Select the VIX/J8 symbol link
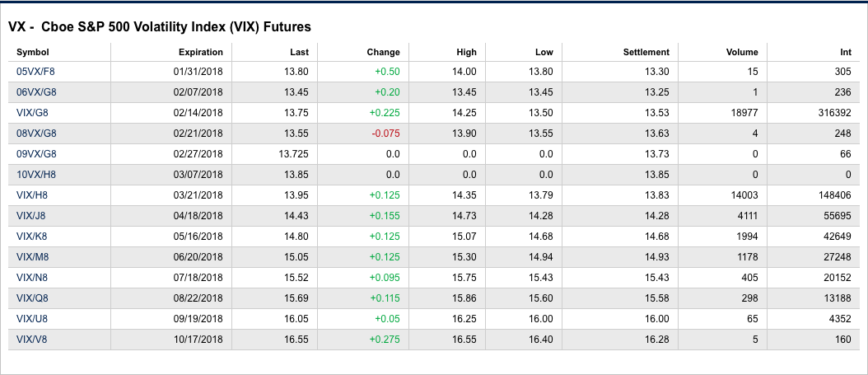 (x=30, y=216)
